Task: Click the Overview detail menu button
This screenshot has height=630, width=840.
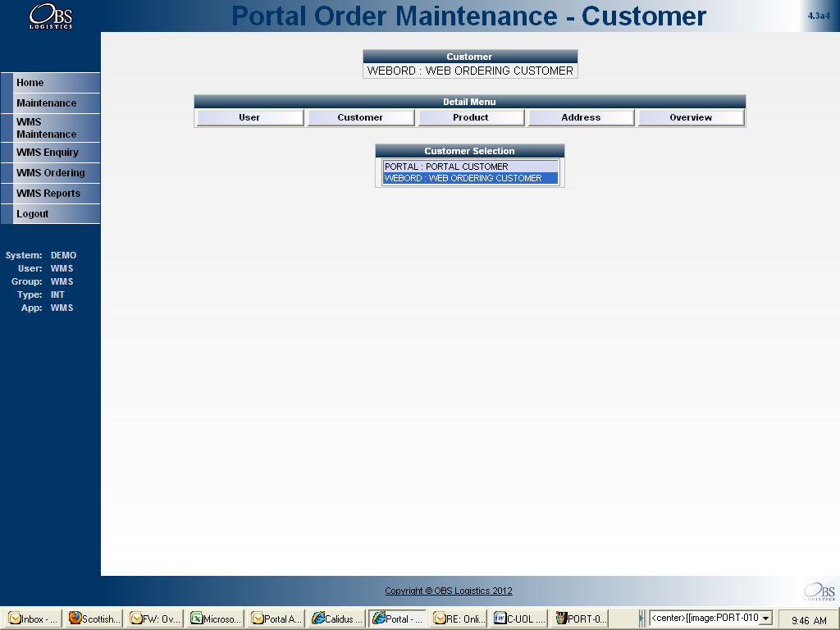Action: [691, 117]
